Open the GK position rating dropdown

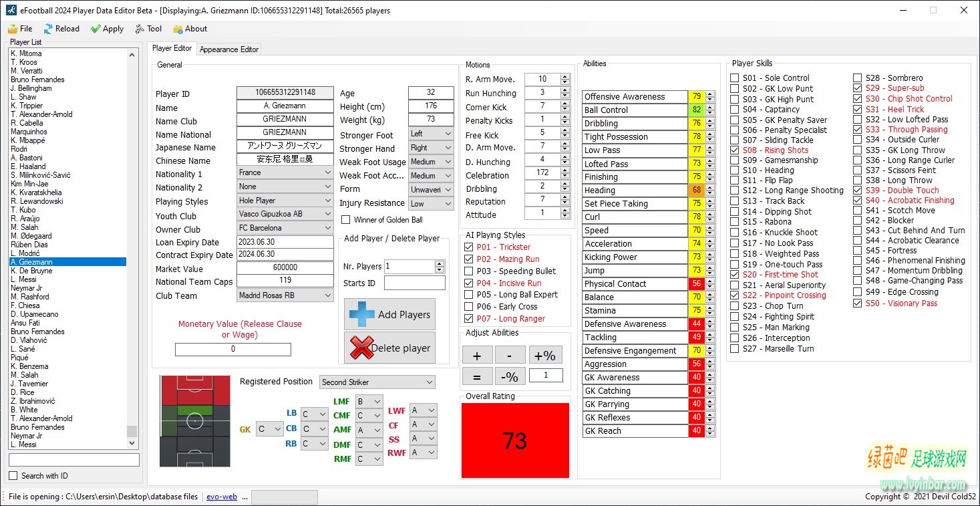[269, 429]
